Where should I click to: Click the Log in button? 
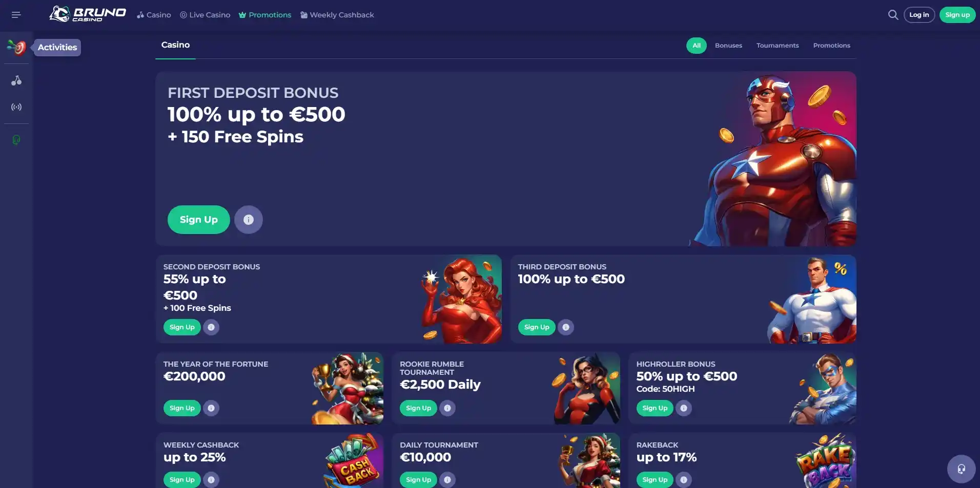click(919, 15)
